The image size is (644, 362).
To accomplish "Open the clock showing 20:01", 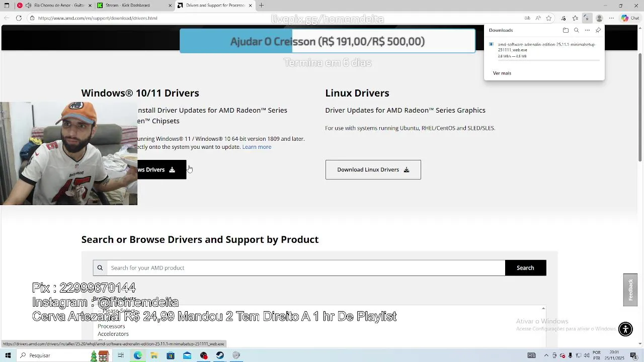I will [x=614, y=355].
